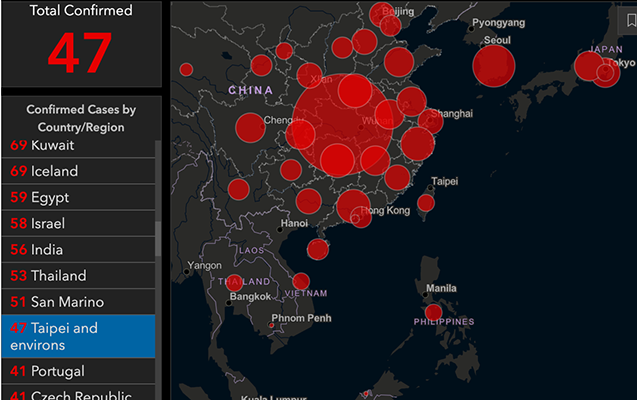Click the red circle on Taiwan

pos(426,203)
